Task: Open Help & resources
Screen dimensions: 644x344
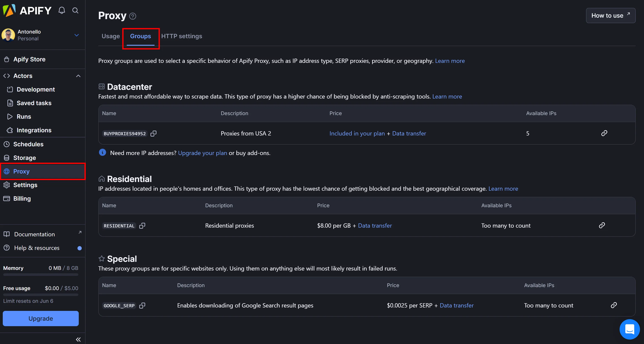Action: [42, 248]
